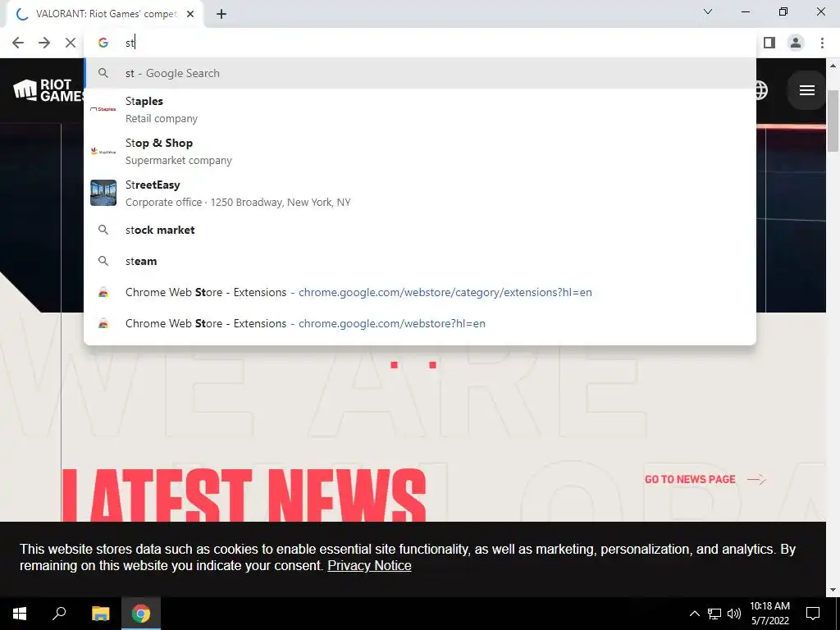Screen dimensions: 840x630
Task: Click magnifier icon beside 'stock market'
Action: [x=103, y=230]
